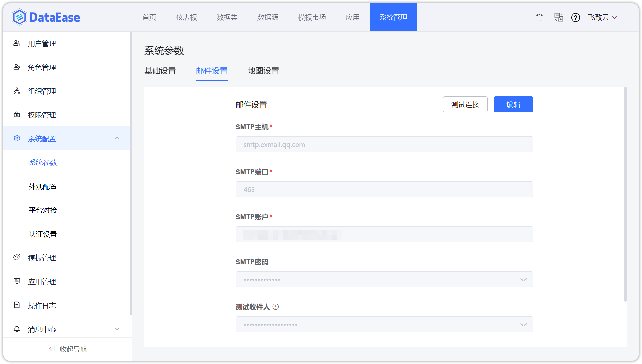Click the 系统配置 gear icon
The height and width of the screenshot is (364, 642).
click(x=17, y=138)
